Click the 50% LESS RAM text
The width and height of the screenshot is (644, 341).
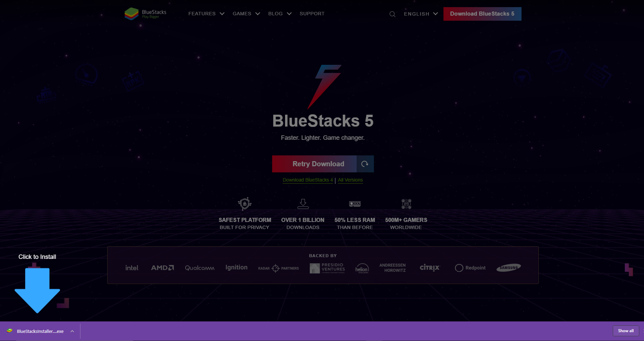coord(355,220)
